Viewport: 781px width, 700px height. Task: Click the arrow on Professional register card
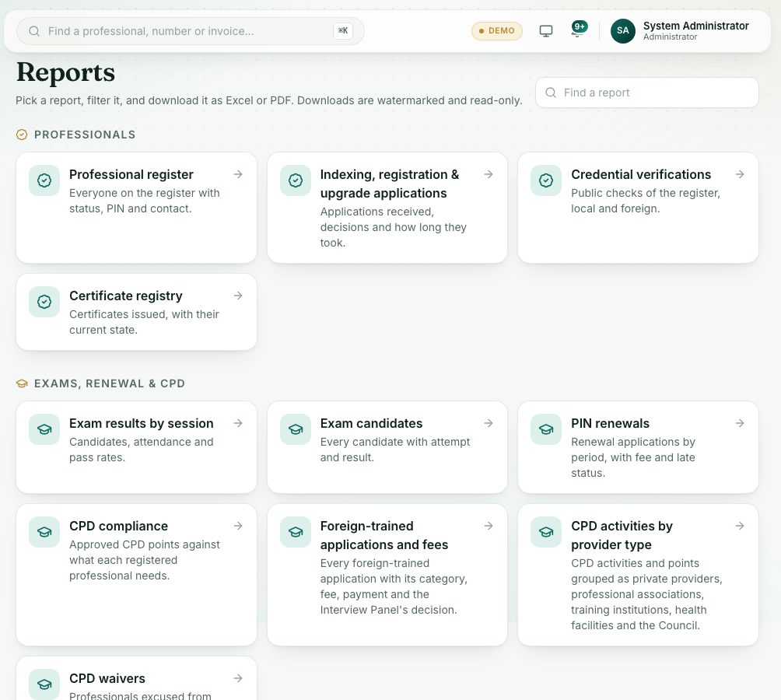click(238, 174)
